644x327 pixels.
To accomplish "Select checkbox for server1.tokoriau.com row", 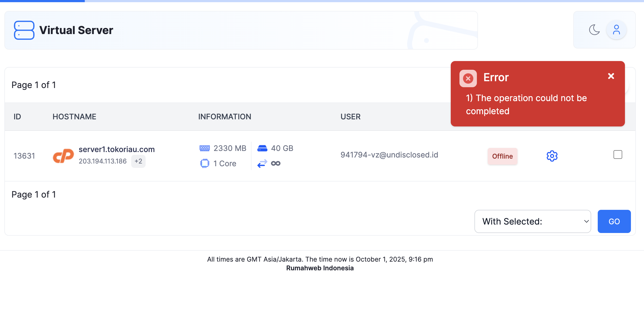I will click(x=618, y=155).
